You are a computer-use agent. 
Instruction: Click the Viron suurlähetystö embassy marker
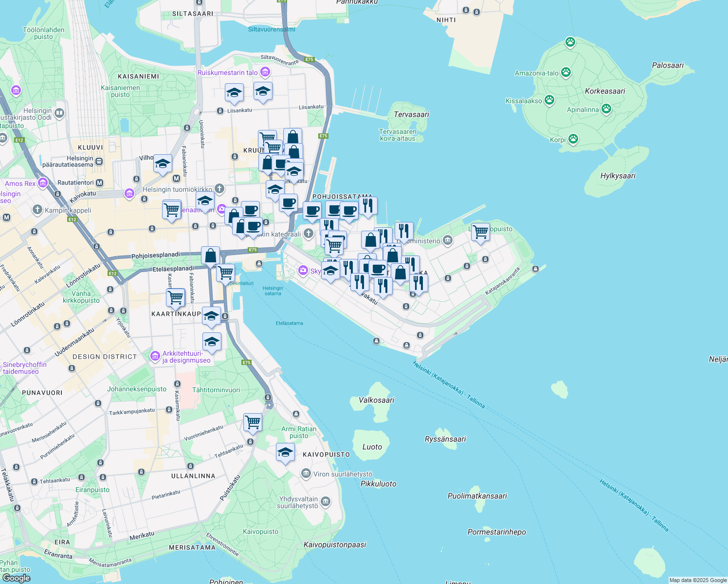coord(307,473)
